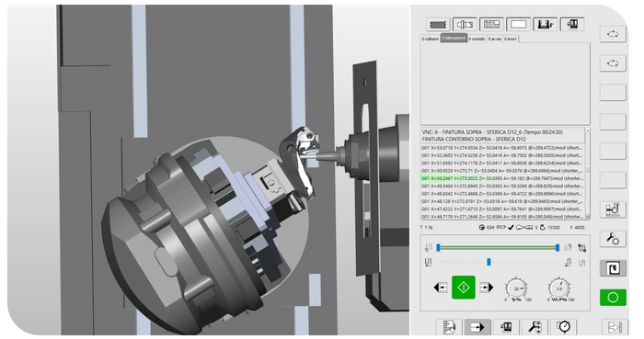644x339 pixels.
Task: Click the left blue handle of green range slider
Action: pos(439,247)
